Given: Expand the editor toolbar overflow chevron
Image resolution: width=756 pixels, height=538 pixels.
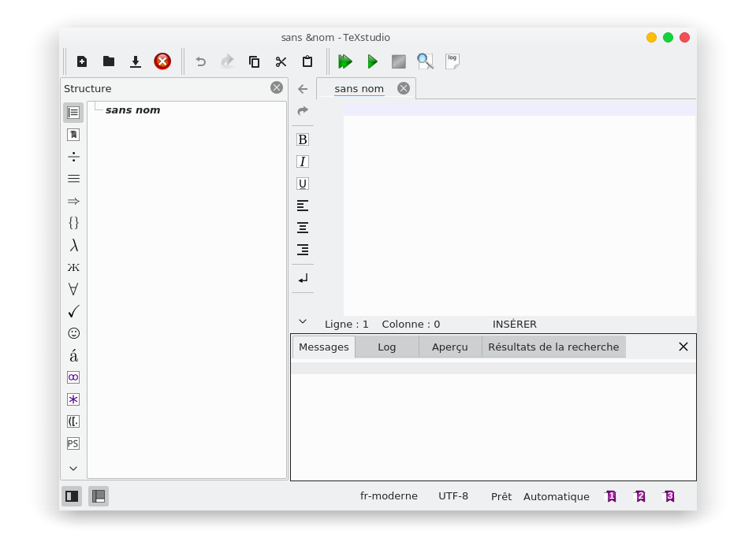Looking at the screenshot, I should [x=303, y=321].
